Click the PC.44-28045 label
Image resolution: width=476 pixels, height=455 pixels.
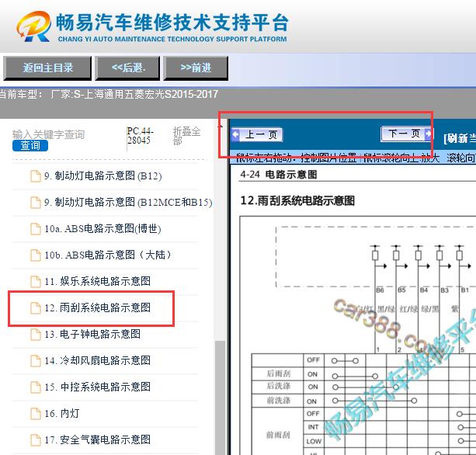pos(141,136)
